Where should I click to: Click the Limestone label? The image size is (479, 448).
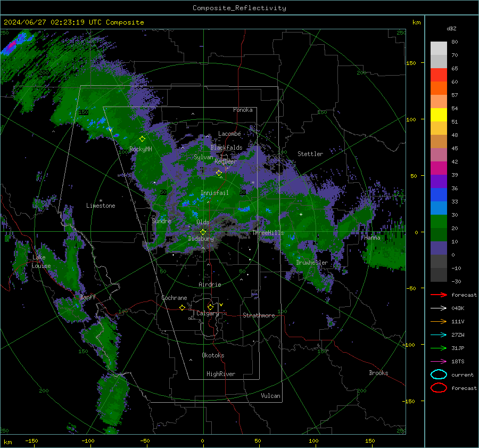[x=101, y=206]
